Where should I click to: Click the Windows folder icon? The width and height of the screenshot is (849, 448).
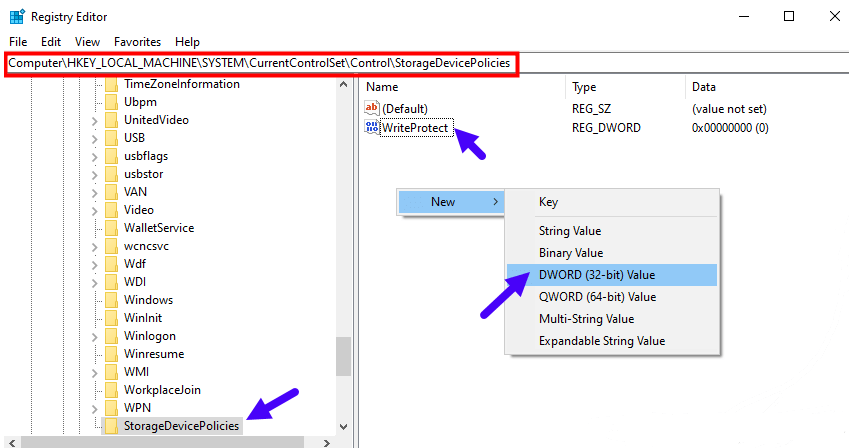coord(111,300)
